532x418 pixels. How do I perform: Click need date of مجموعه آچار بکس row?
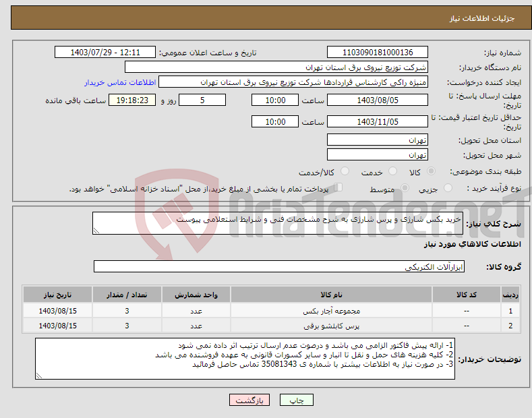[x=58, y=311]
